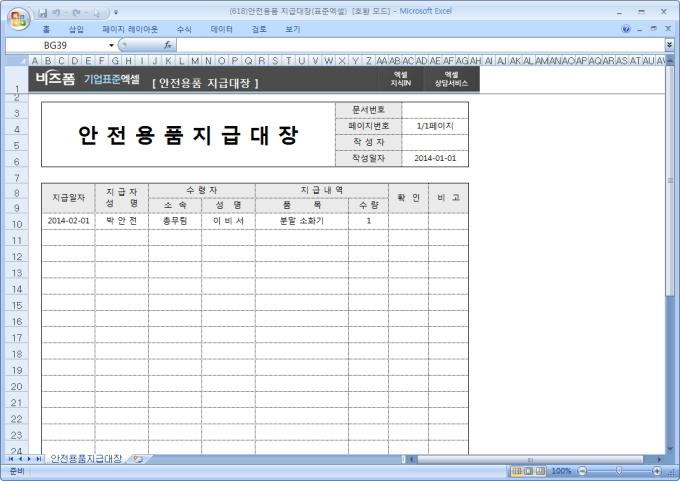The image size is (680, 481).
Task: Click the 품 목 header cell
Action: tap(302, 205)
